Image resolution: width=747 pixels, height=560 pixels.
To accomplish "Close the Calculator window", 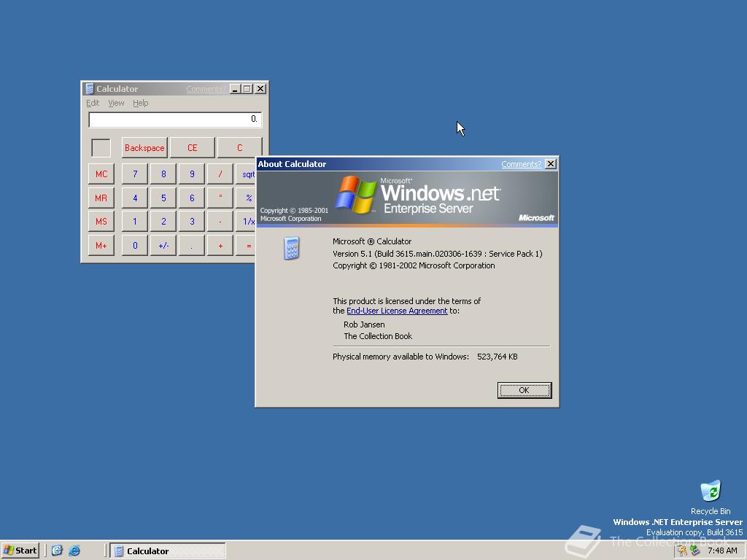I will point(260,89).
